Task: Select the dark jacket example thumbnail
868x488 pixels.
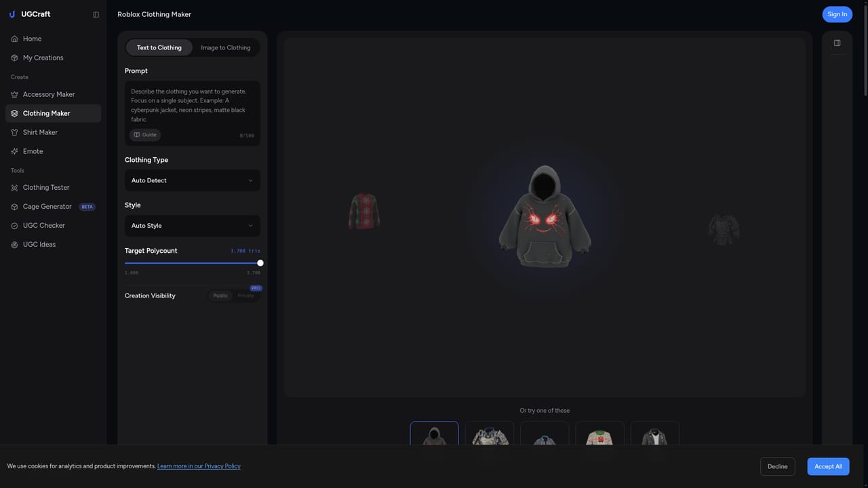Action: coord(654,434)
